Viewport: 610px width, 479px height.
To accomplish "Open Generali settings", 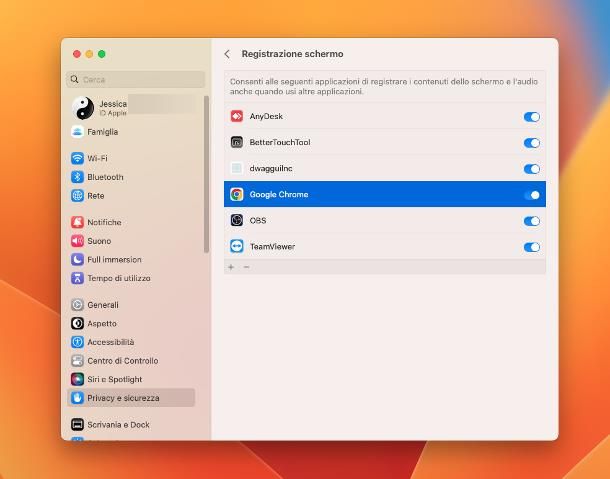I will point(131,305).
